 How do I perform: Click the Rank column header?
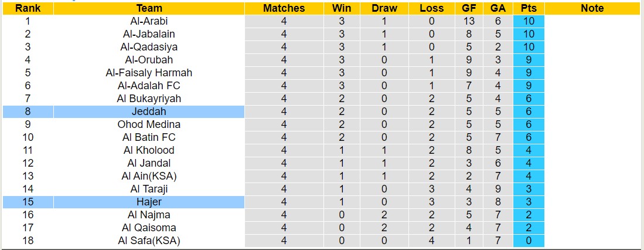[27, 8]
